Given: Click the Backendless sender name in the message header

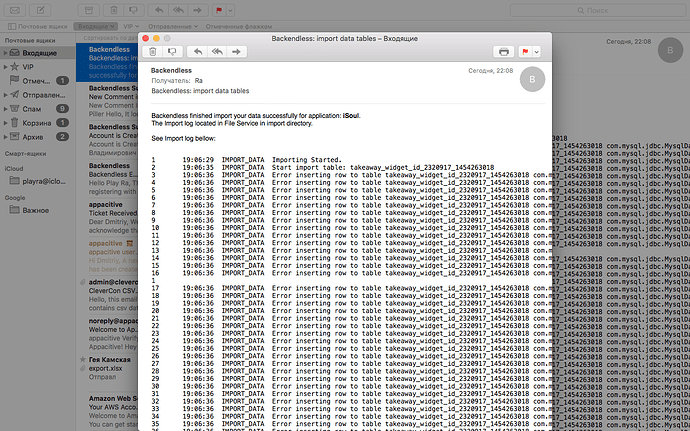Looking at the screenshot, I should tap(171, 70).
